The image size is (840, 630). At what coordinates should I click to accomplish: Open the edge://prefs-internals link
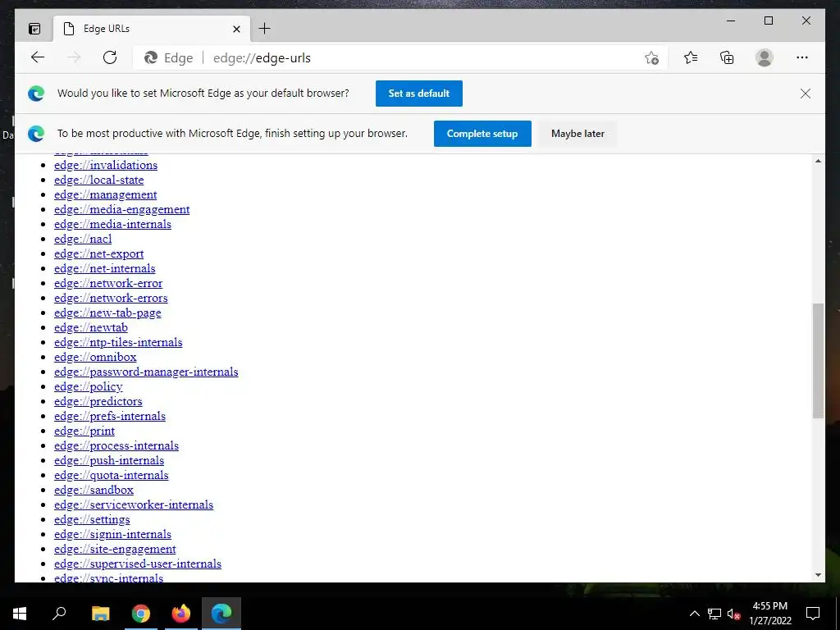coord(110,416)
